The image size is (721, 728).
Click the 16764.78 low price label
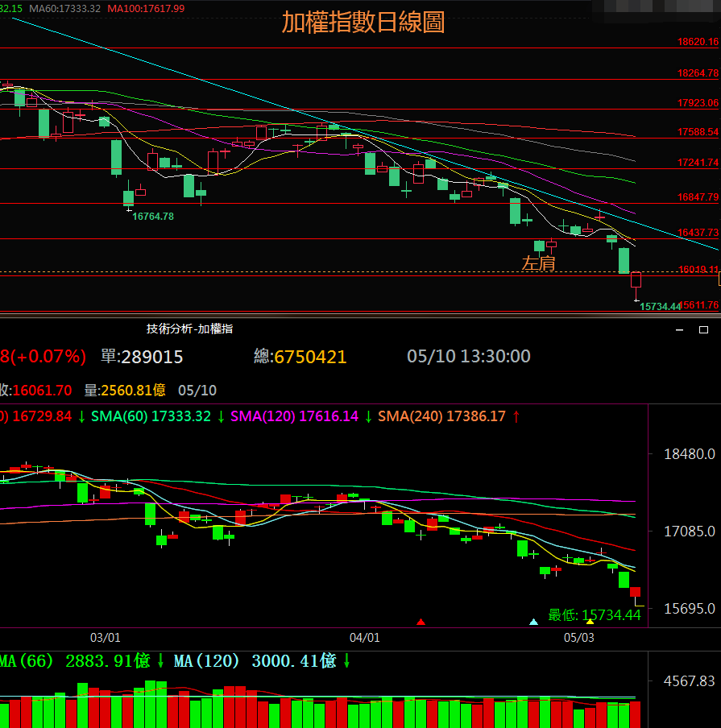pos(153,217)
